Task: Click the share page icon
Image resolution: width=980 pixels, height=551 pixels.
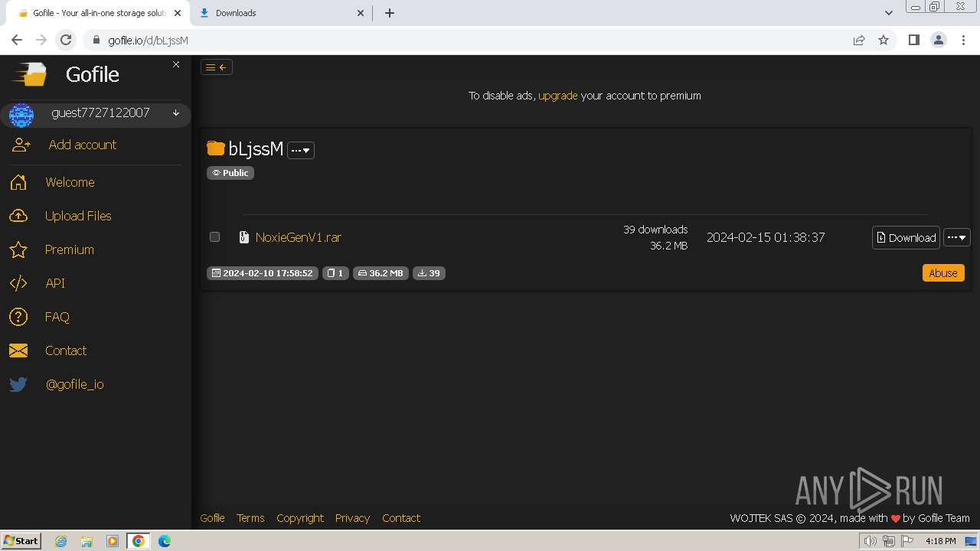Action: (859, 41)
